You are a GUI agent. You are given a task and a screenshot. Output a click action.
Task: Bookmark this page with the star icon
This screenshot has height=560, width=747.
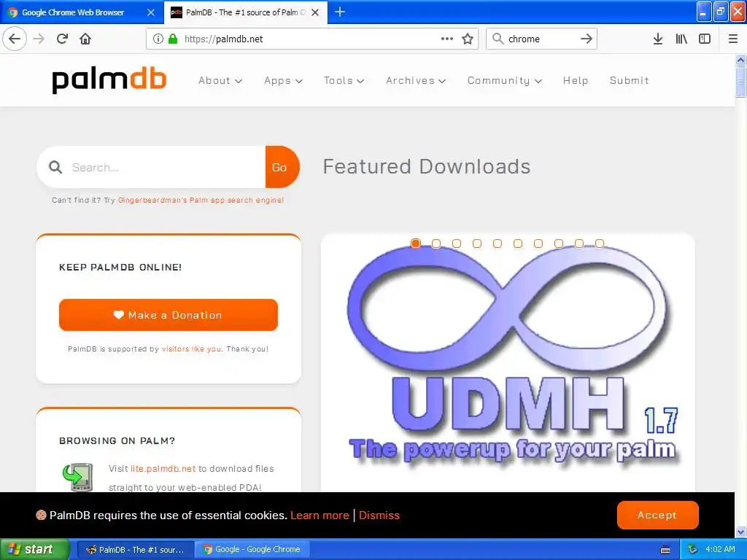[468, 39]
